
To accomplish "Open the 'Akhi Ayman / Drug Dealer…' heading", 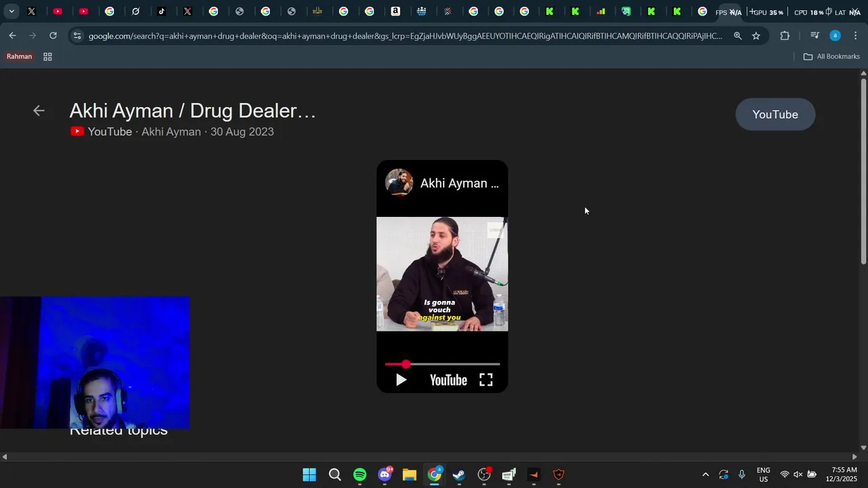I will [193, 110].
